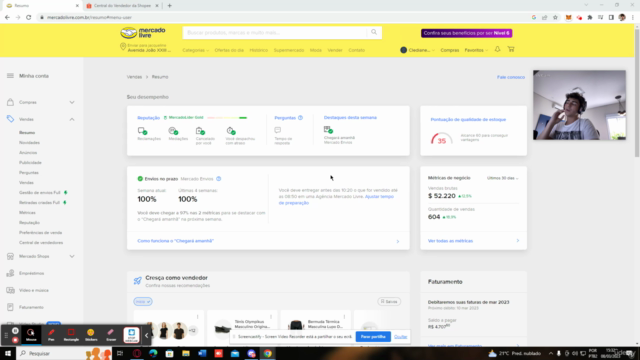Click the Parar partilha button
Image resolution: width=640 pixels, height=360 pixels.
pyautogui.click(x=373, y=337)
